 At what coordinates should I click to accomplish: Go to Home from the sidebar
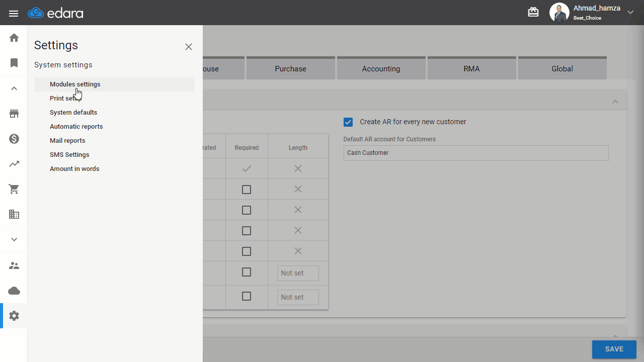pos(14,38)
